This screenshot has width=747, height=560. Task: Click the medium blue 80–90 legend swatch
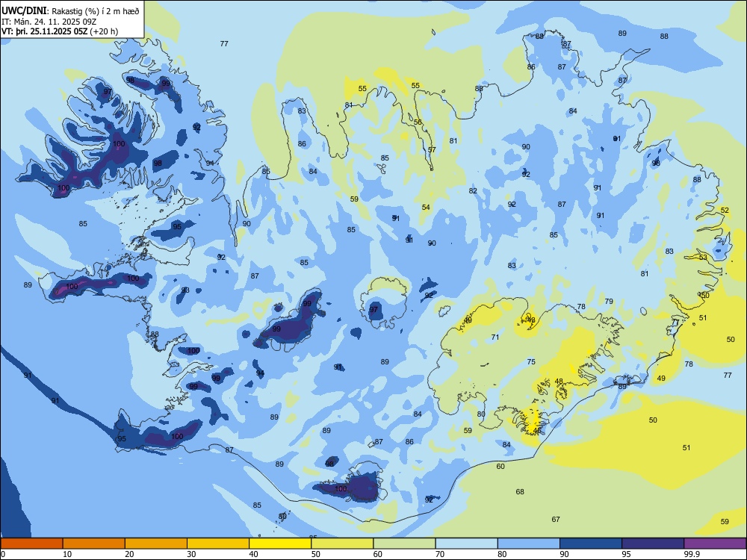point(529,544)
